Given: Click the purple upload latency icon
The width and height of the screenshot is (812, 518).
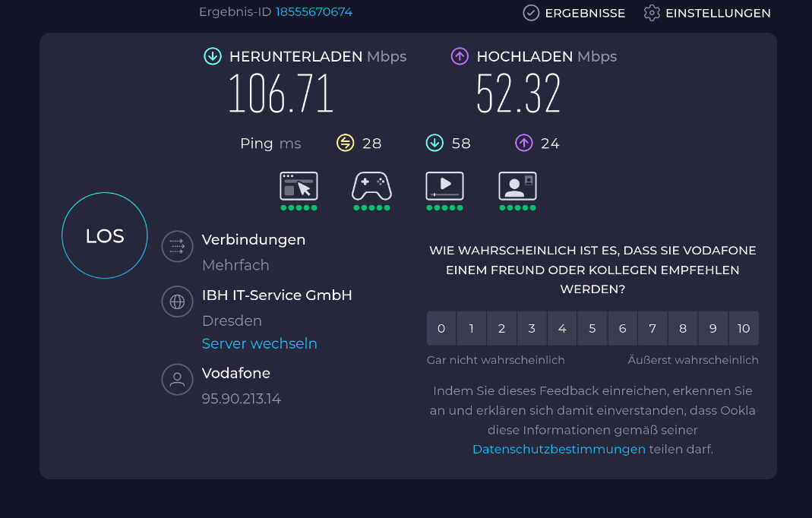Looking at the screenshot, I should pos(523,143).
